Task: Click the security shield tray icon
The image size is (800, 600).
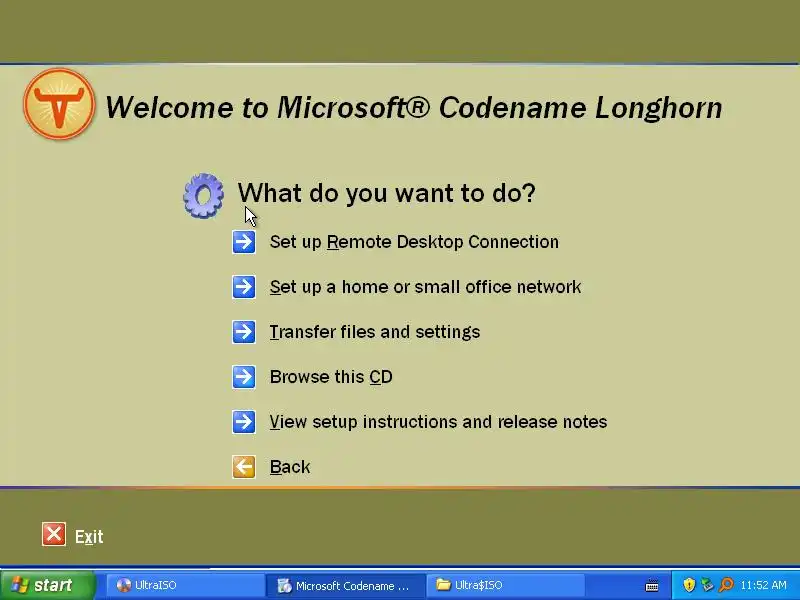Action: click(x=689, y=585)
